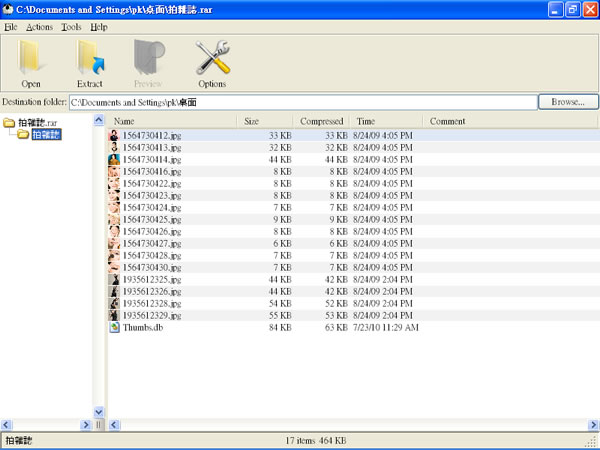The width and height of the screenshot is (600, 450).
Task: Open the Help menu
Action: [98, 27]
